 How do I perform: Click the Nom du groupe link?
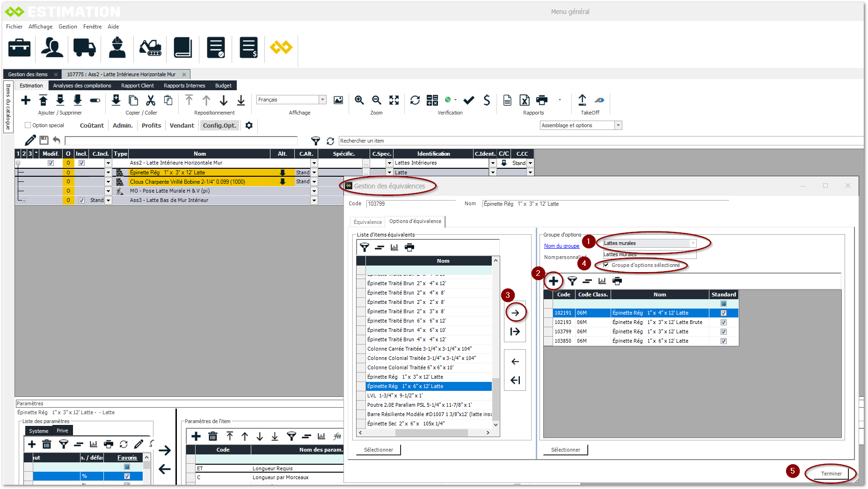click(x=562, y=246)
